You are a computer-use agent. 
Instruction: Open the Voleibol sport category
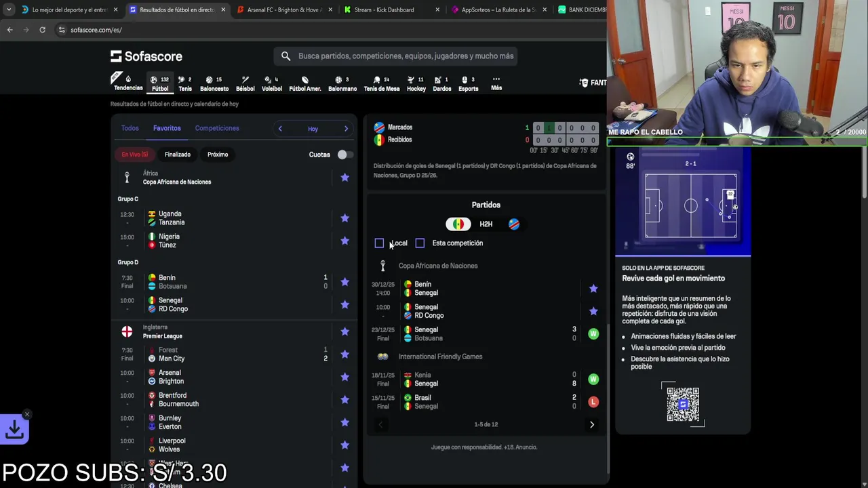click(271, 83)
